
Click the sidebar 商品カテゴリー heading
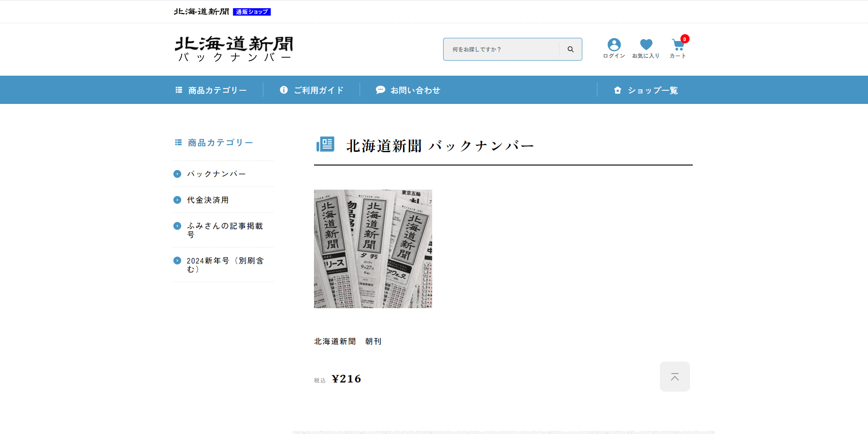[220, 143]
